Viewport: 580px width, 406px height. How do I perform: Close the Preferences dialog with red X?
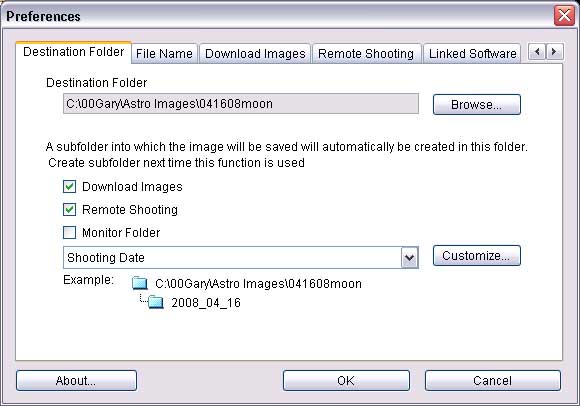click(564, 16)
